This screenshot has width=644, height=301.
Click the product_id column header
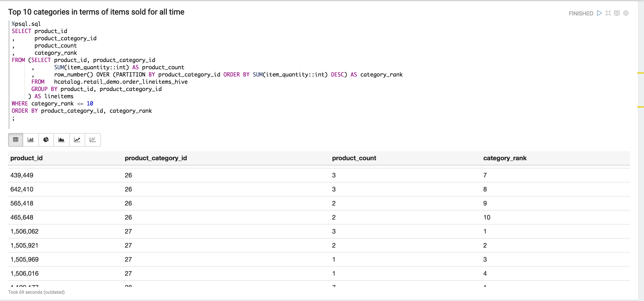coord(26,158)
